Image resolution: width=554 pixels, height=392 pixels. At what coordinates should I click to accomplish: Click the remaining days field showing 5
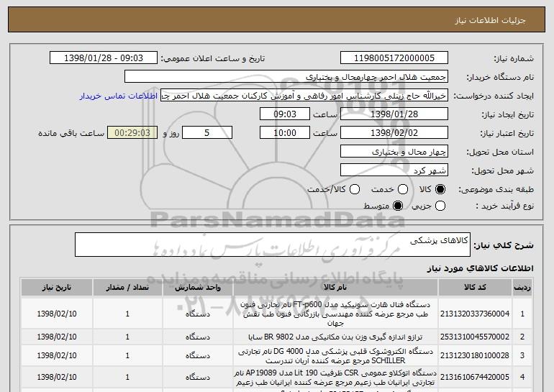(207, 133)
